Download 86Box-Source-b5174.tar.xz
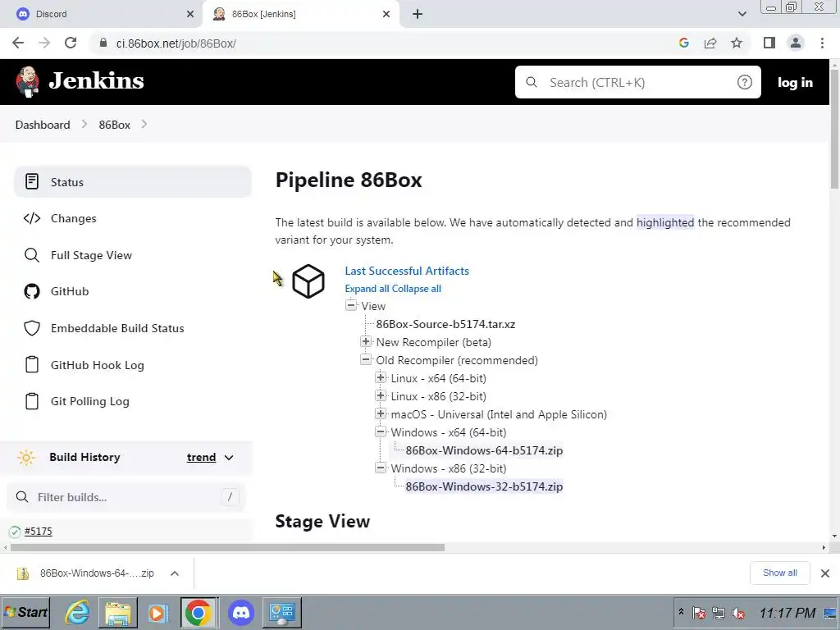 445,324
